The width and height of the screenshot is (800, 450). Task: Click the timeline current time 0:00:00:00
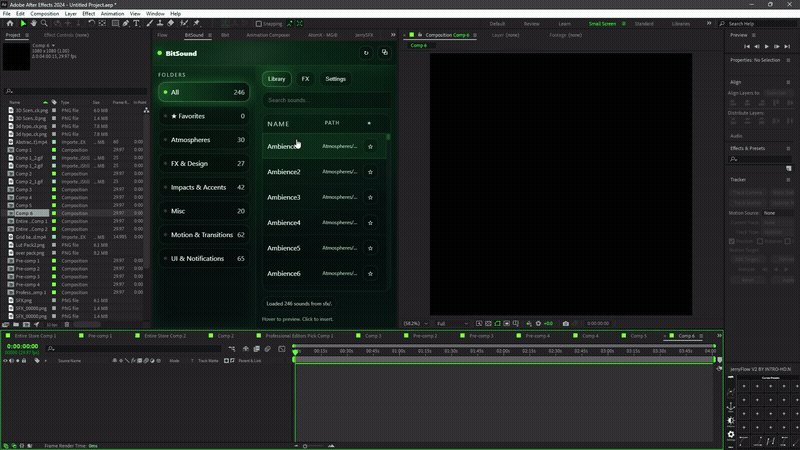click(22, 346)
